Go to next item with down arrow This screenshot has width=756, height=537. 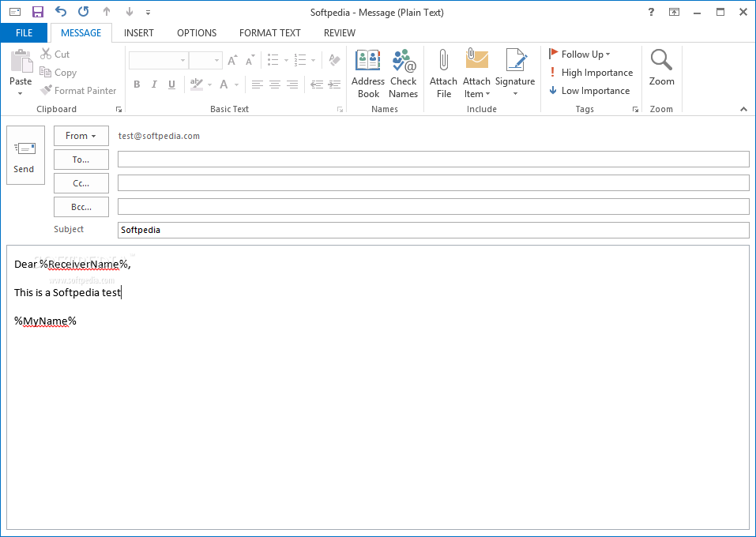(130, 12)
